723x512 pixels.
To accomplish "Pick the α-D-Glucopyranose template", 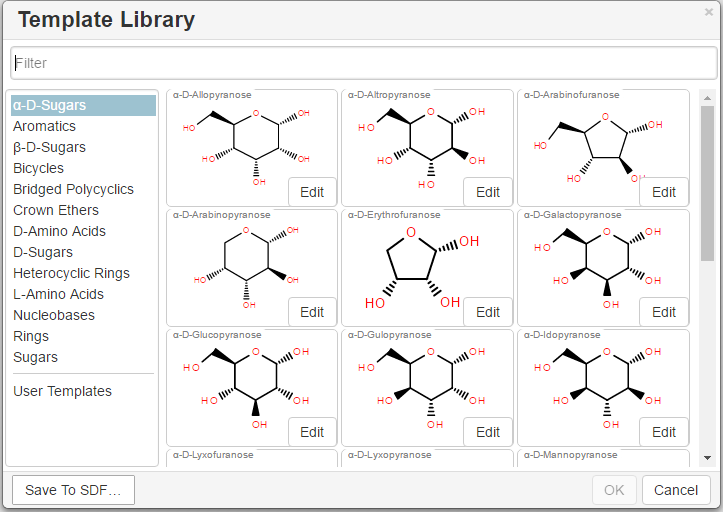I will tap(240, 380).
